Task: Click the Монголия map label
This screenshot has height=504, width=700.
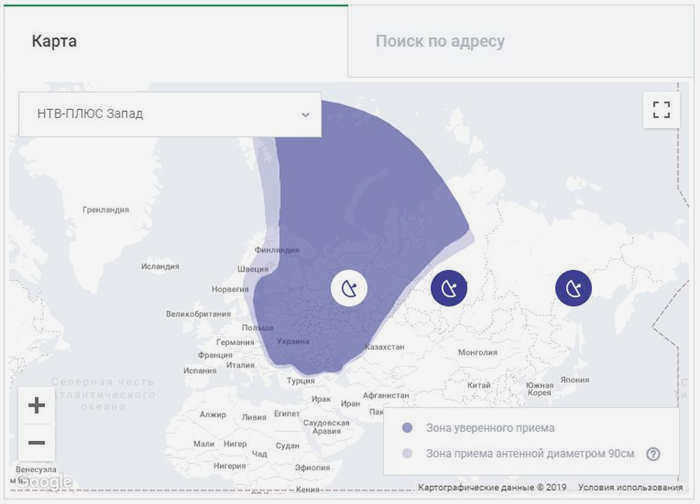Action: tap(478, 352)
